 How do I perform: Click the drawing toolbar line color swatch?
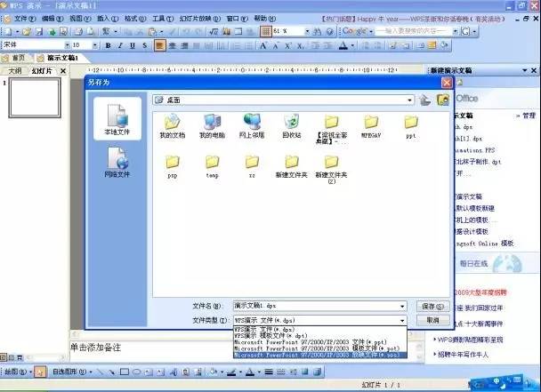click(231, 372)
